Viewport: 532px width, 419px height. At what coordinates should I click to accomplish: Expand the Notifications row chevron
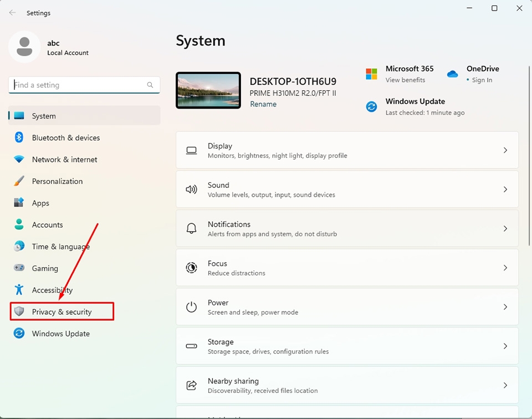coord(505,228)
